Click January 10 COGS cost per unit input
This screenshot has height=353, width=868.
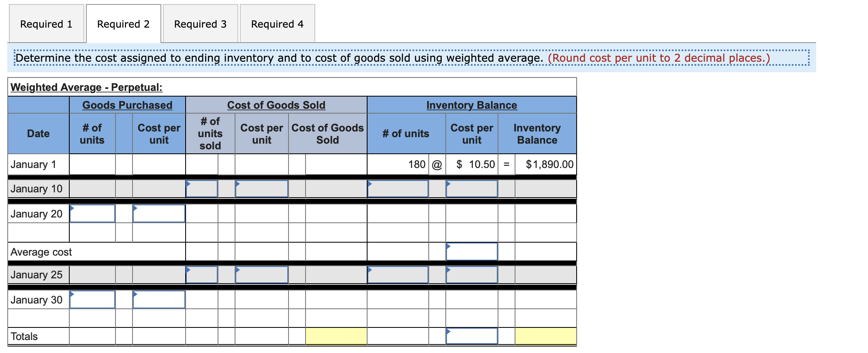tap(261, 189)
